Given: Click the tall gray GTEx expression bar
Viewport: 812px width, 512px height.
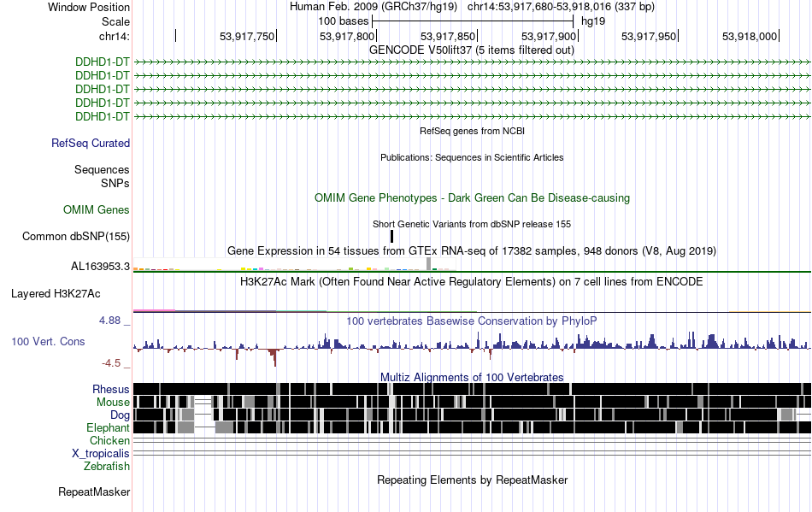Looking at the screenshot, I should coord(428,263).
